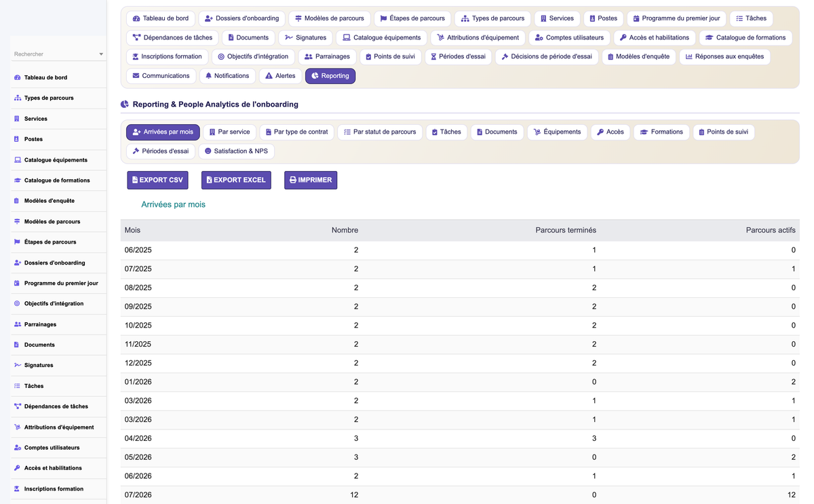This screenshot has height=504, width=814.
Task: Click the hierarchy icon beside sidebar Types de parcours
Action: [x=18, y=98]
